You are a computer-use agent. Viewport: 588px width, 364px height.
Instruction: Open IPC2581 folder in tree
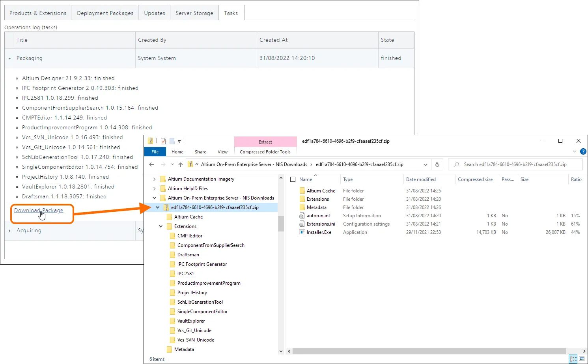point(185,274)
